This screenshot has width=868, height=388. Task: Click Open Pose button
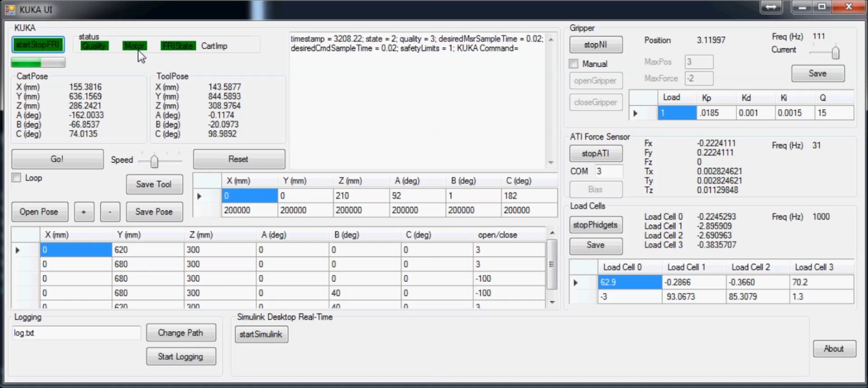tap(40, 211)
